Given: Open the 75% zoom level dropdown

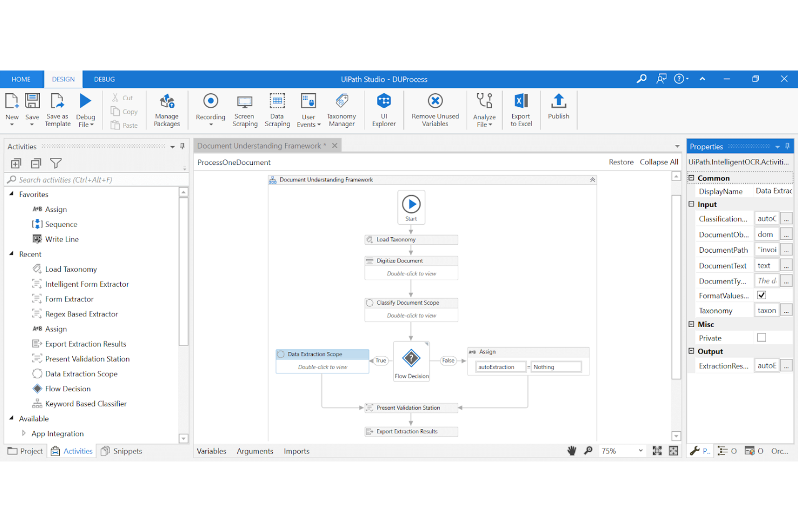Looking at the screenshot, I should (x=641, y=451).
